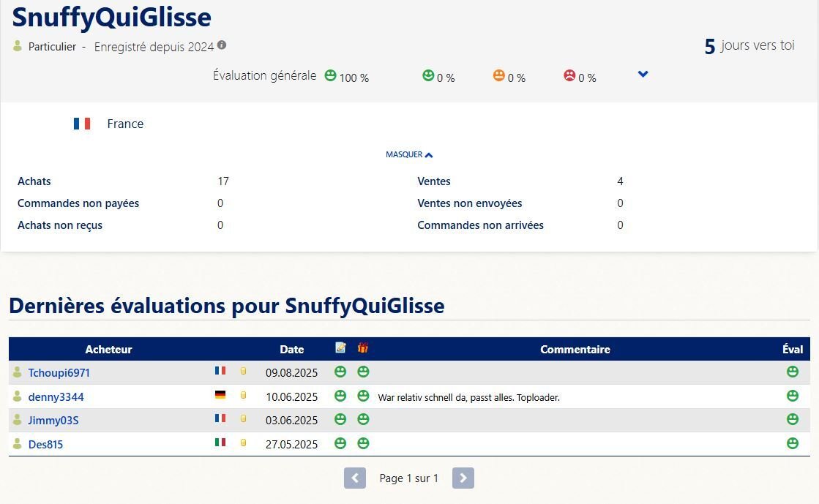The width and height of the screenshot is (819, 504).
Task: Click the packaging gift column header icon
Action: tap(363, 347)
